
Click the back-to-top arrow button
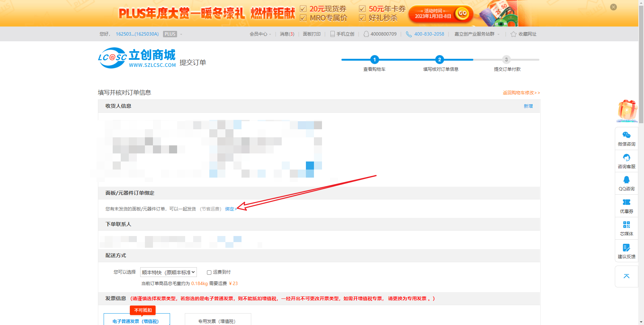tap(627, 276)
